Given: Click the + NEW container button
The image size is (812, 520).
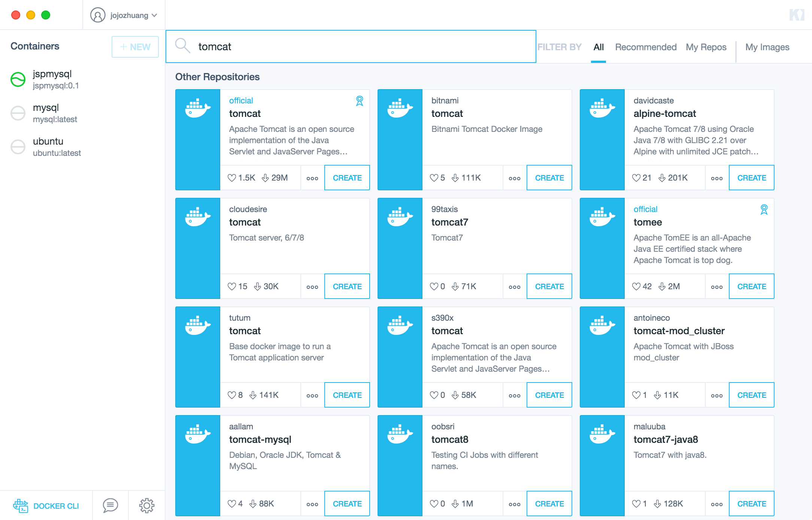Looking at the screenshot, I should (x=135, y=47).
